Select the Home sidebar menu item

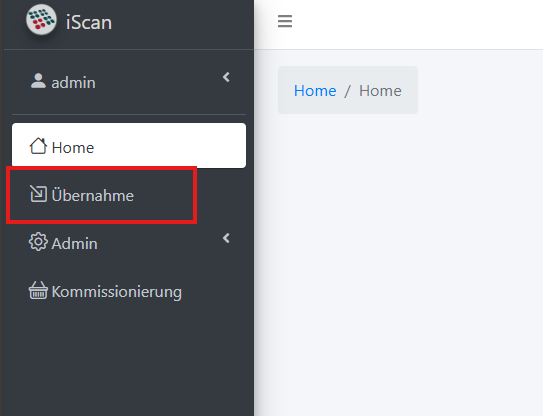[129, 145]
